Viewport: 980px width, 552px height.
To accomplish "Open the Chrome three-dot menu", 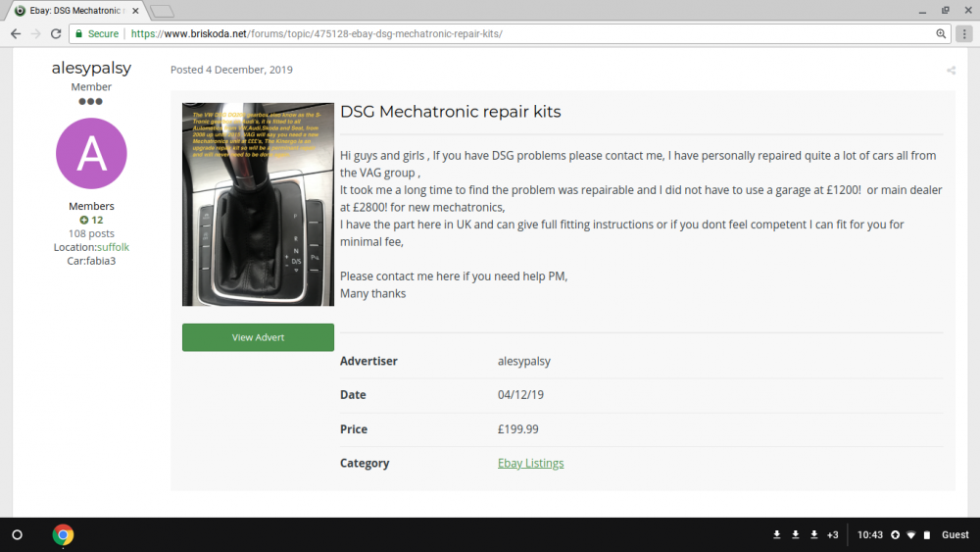I will (964, 33).
